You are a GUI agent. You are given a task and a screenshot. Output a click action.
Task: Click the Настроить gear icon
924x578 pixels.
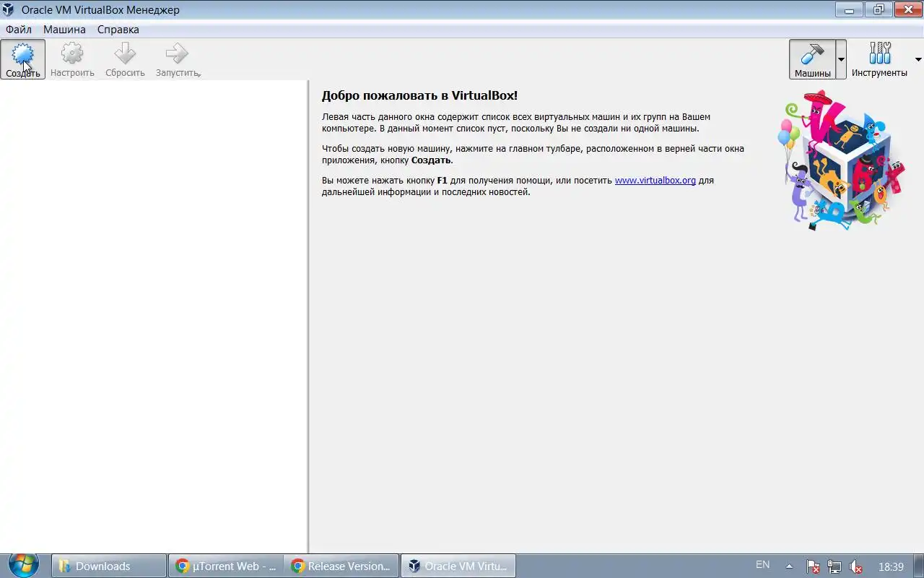click(x=72, y=53)
